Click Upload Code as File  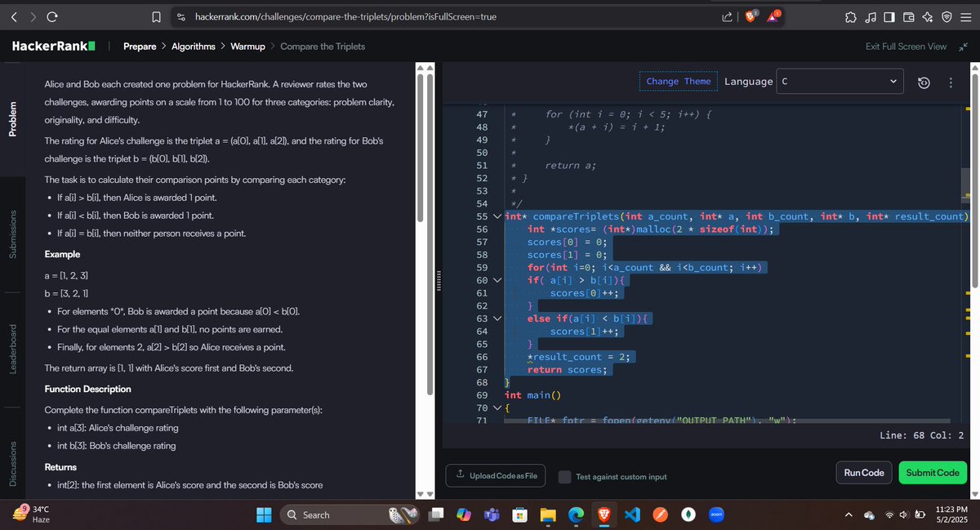[x=497, y=475]
